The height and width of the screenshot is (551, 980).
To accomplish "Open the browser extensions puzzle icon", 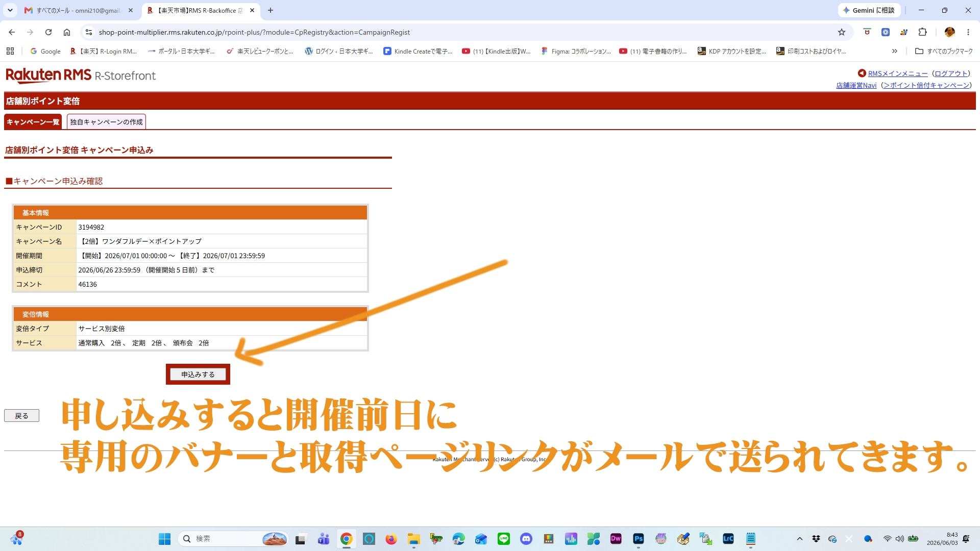I will pos(922,32).
